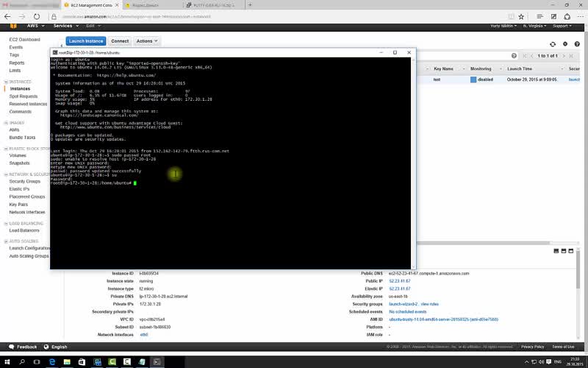Open the Support dropdown menu
Viewport: 588px width, 368px height.
click(x=562, y=26)
